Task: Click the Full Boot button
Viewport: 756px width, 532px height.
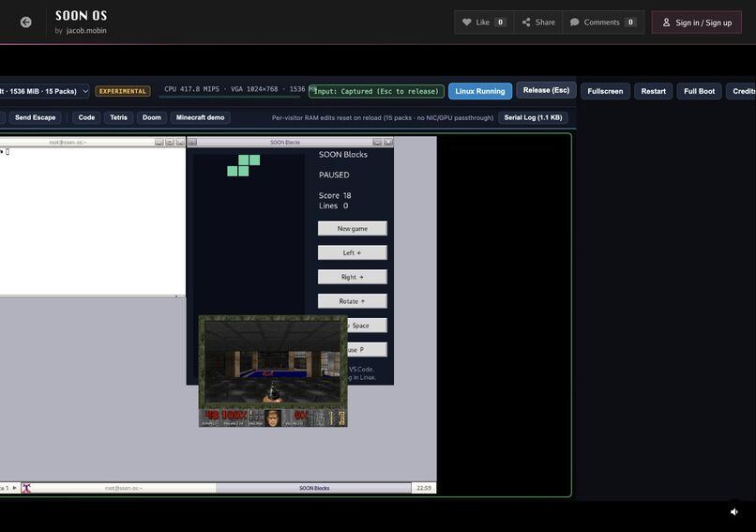Action: point(699,91)
